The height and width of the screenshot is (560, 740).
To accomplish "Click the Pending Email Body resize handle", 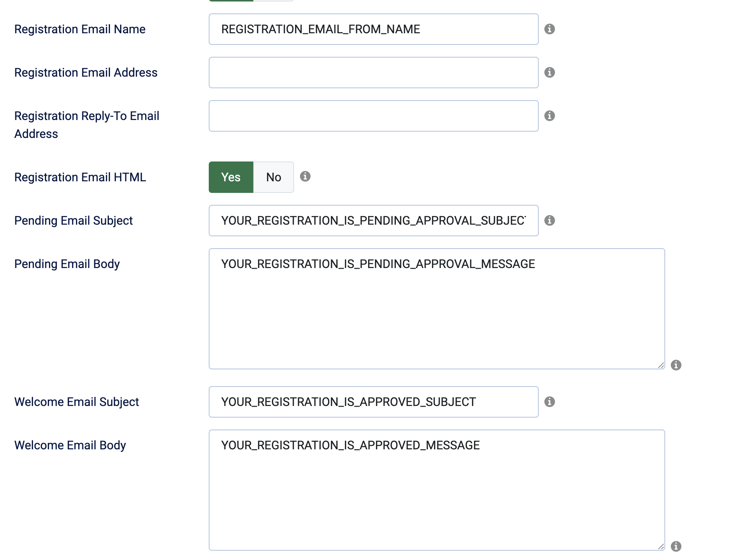I will click(661, 365).
